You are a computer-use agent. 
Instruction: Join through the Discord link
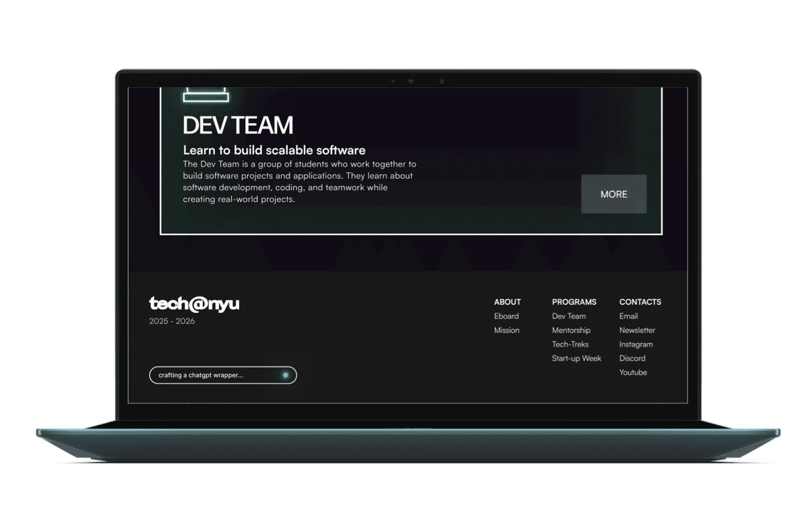(x=632, y=358)
